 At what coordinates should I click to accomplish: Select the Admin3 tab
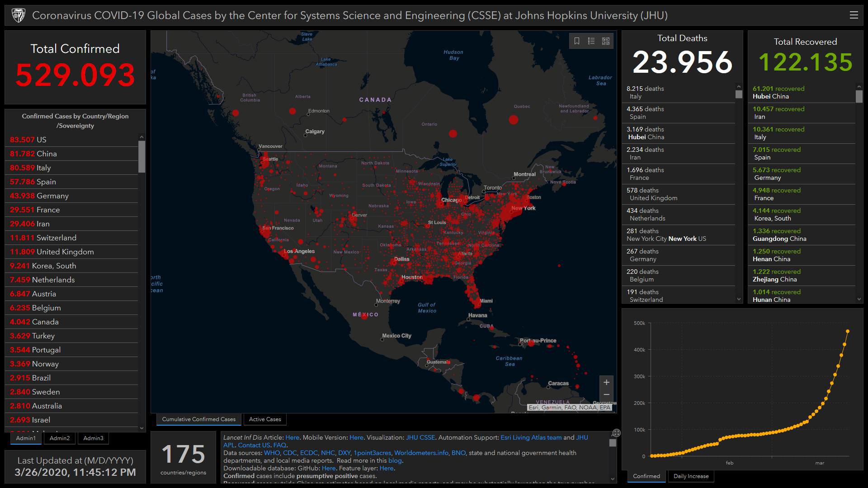93,438
